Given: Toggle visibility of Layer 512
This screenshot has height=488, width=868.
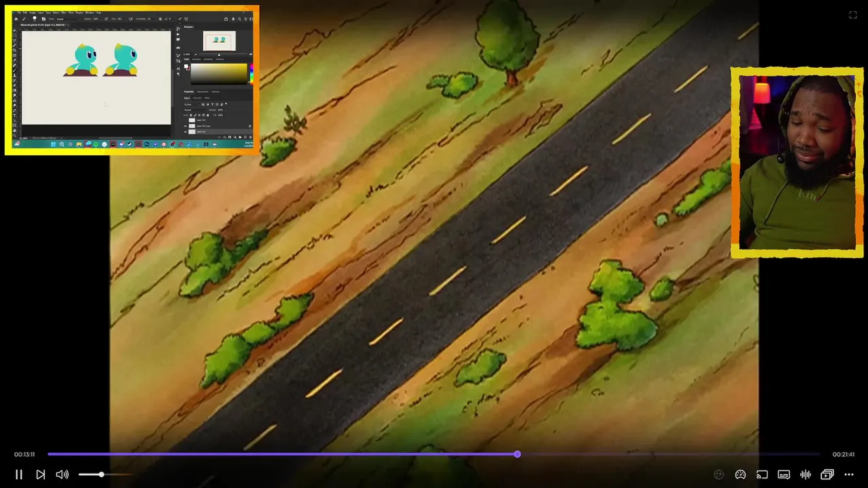Looking at the screenshot, I should click(x=185, y=131).
